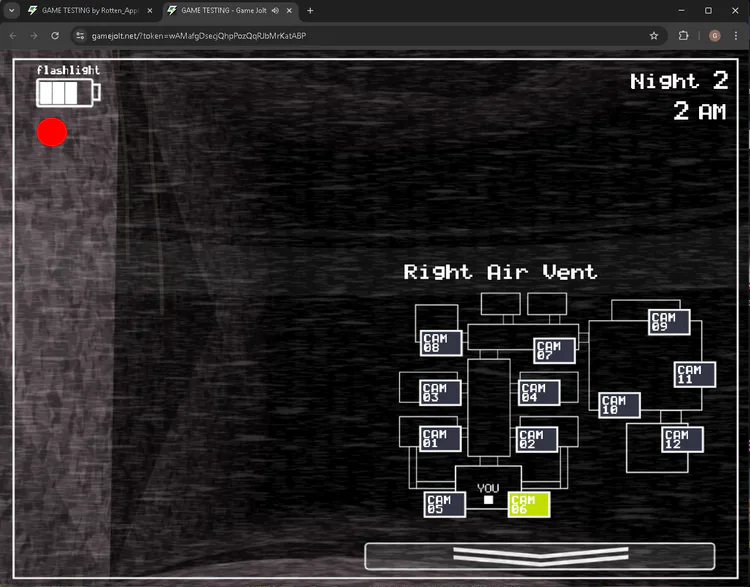Go back to previous page

pyautogui.click(x=13, y=36)
